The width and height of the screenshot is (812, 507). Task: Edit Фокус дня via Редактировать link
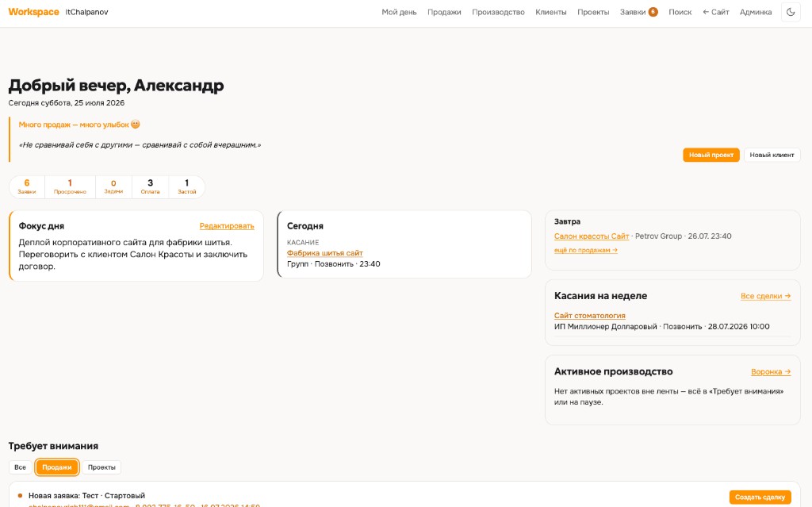point(227,226)
